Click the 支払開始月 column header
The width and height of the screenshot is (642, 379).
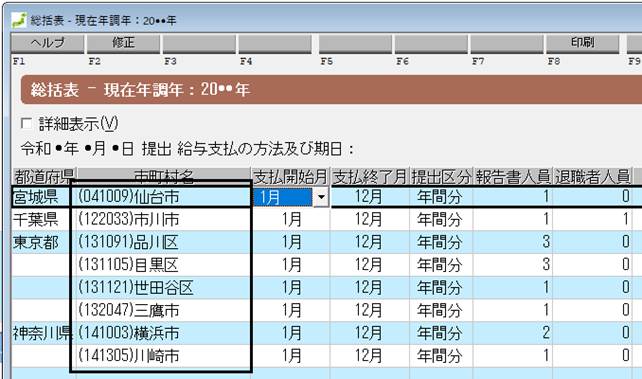click(291, 177)
